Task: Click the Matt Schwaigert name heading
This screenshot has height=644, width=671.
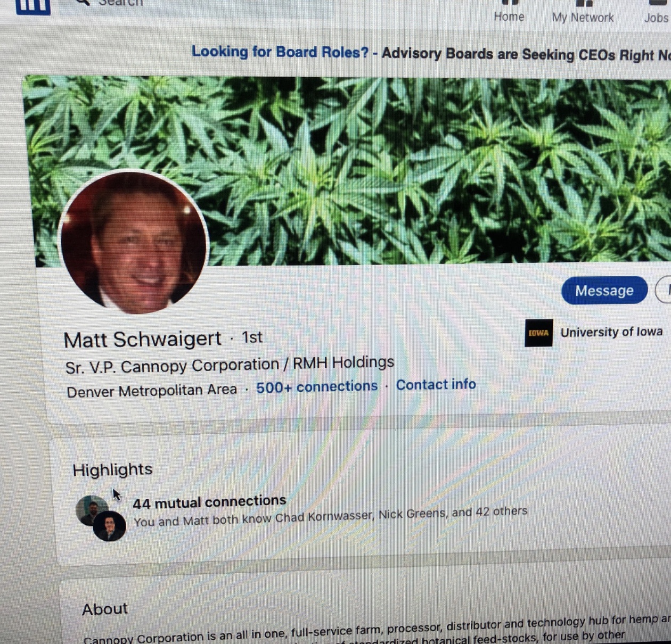Action: pos(142,339)
